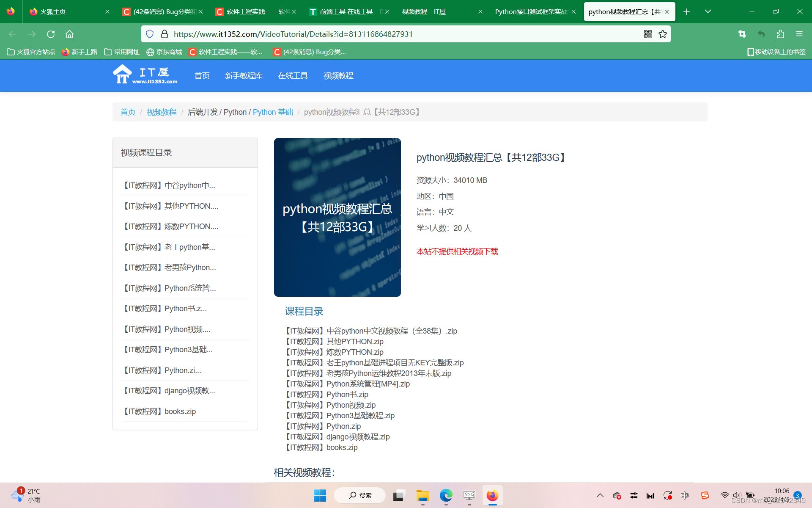Screen dimensions: 812x508
Task: Click the Python 基础 breadcrumb link
Action: [x=273, y=112]
